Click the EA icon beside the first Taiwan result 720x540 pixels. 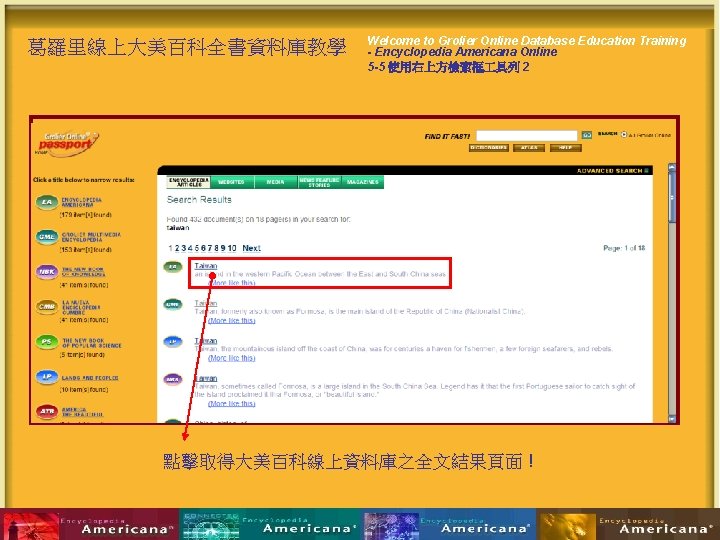point(173,267)
